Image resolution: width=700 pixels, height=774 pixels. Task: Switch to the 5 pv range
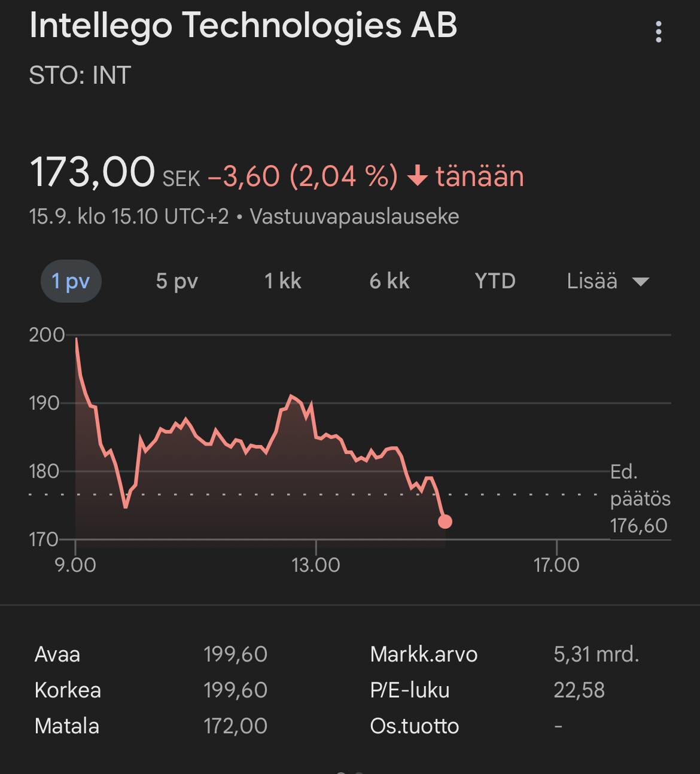coord(176,281)
